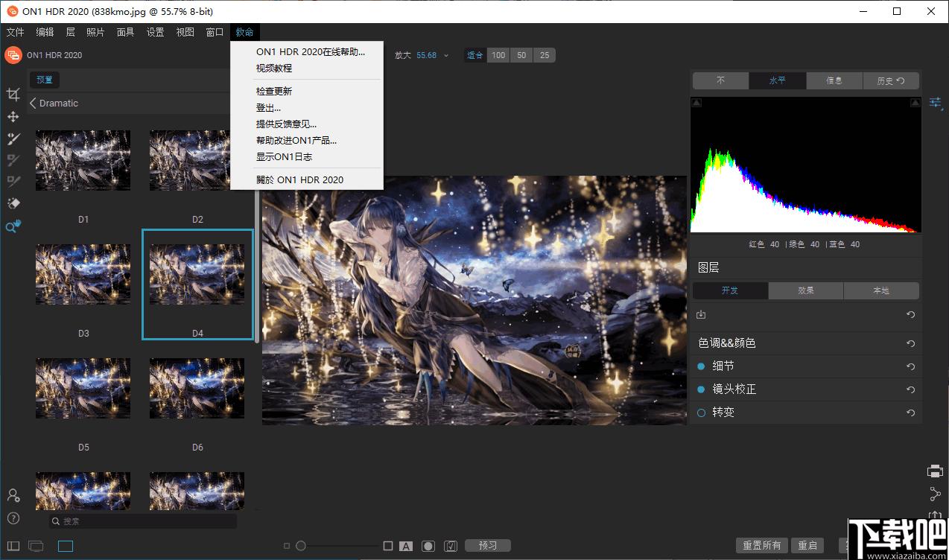Reset the develop panel using top undo arrow
This screenshot has width=949, height=560.
pos(910,315)
